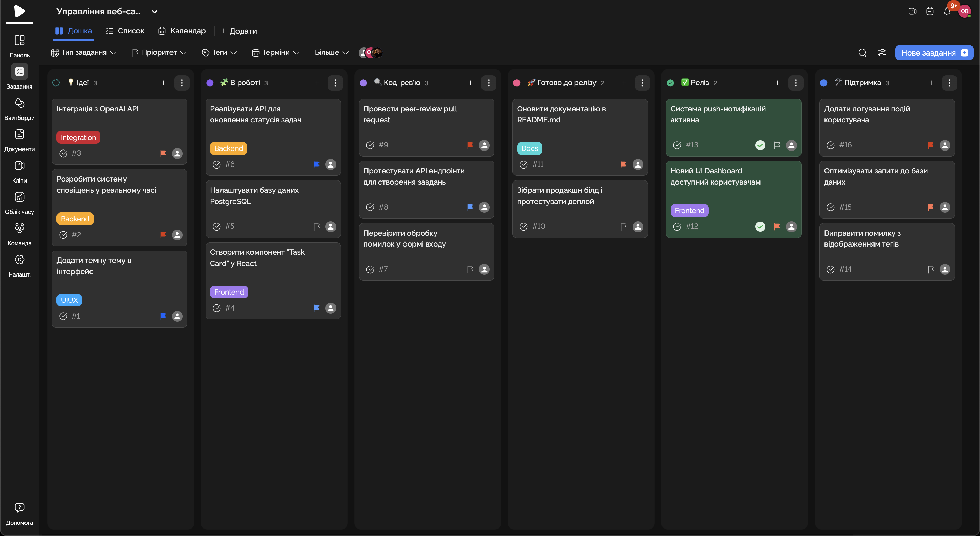The height and width of the screenshot is (536, 980).
Task: Open the card Налаштувати базу даних PostgreSQL
Action: coord(254,196)
